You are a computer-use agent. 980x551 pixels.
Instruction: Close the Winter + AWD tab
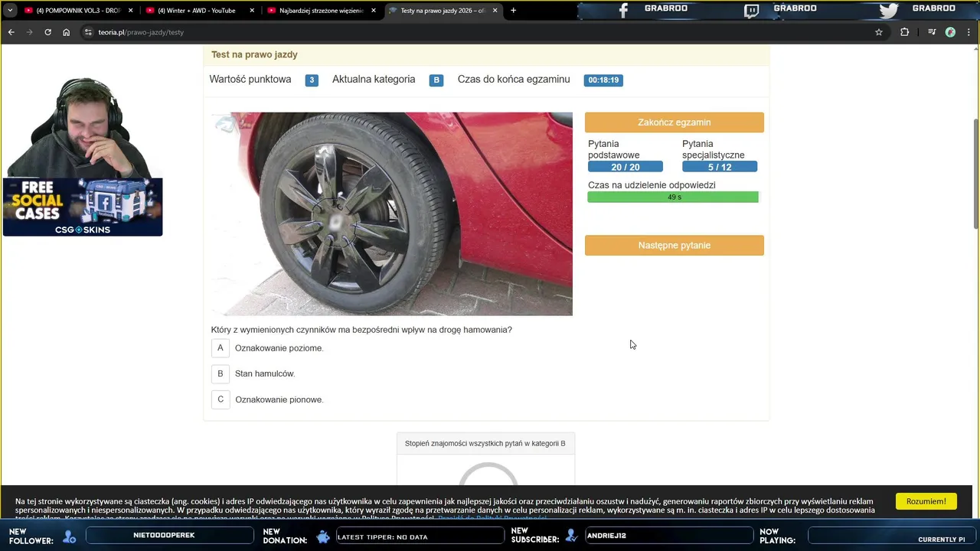pos(252,11)
